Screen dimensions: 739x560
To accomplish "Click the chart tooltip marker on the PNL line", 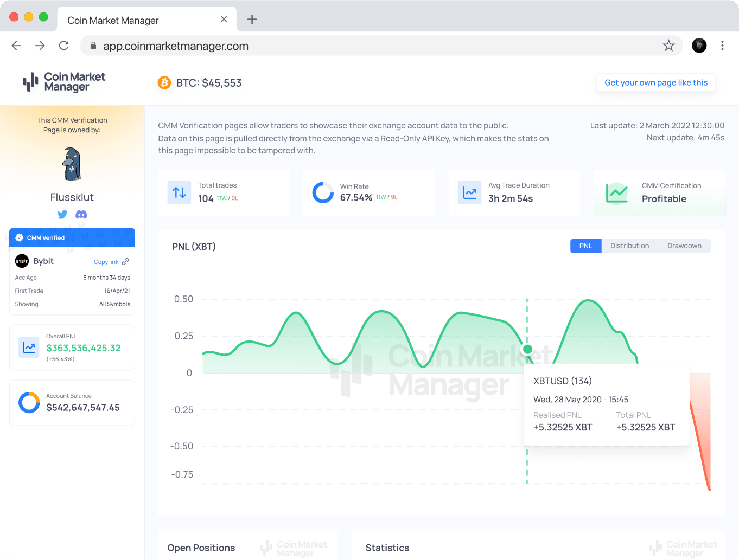I will coord(527,349).
